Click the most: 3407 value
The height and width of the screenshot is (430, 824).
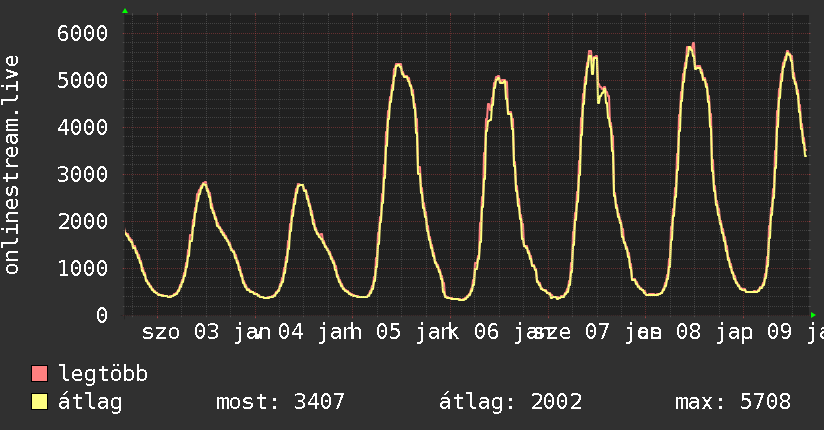pos(280,402)
